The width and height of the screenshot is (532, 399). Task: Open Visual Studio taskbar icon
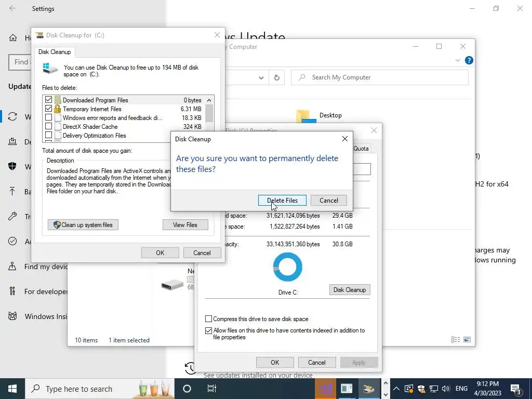point(325,389)
